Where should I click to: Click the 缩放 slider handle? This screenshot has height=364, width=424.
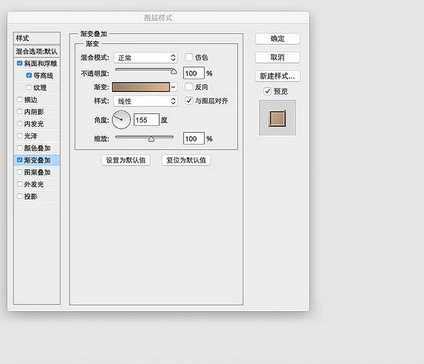pos(151,139)
